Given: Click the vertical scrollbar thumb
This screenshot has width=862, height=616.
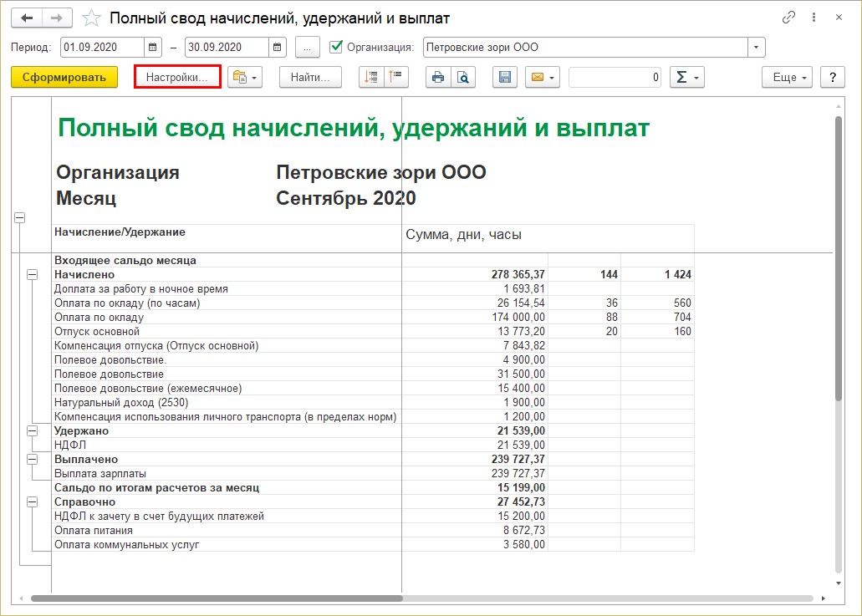Looking at the screenshot, I should (x=839, y=258).
